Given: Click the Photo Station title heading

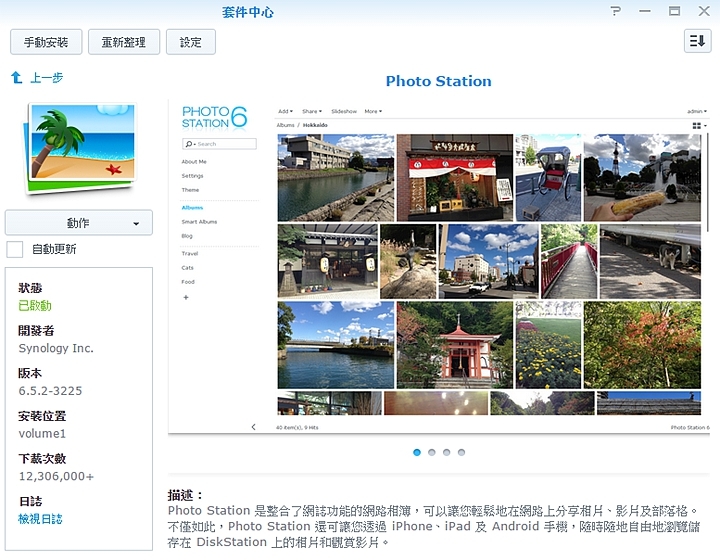Looking at the screenshot, I should 439,81.
